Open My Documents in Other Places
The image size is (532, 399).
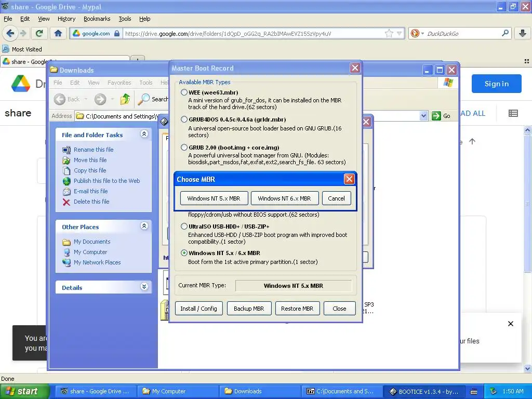pos(92,242)
